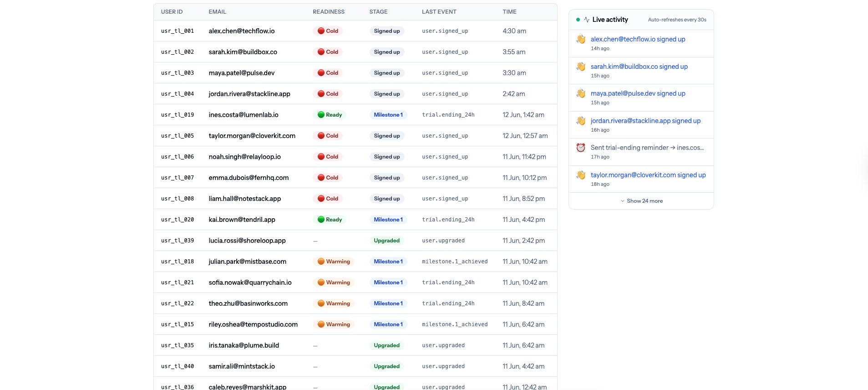The image size is (868, 390).
Task: Click the waving hand icon beside alex.chen signed up
Action: [581, 39]
